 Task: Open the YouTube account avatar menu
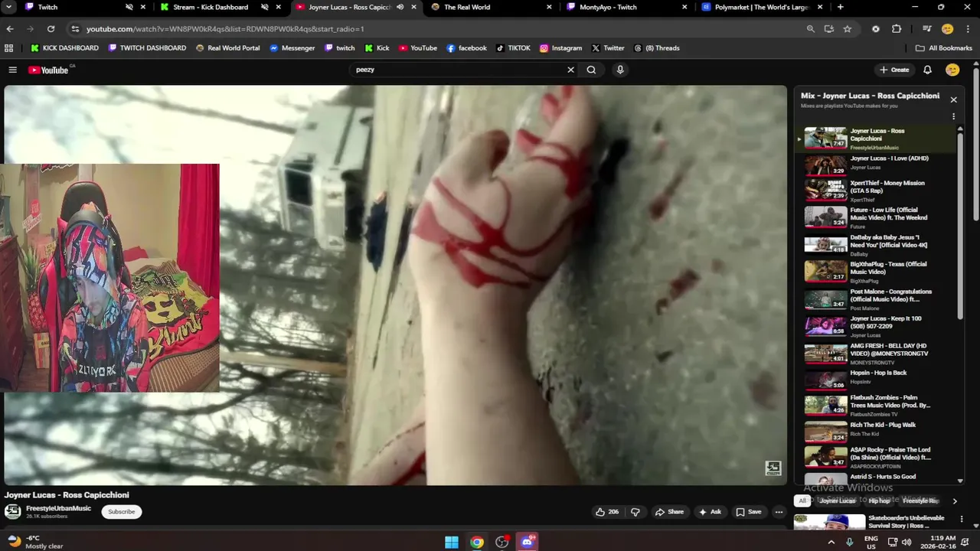952,70
